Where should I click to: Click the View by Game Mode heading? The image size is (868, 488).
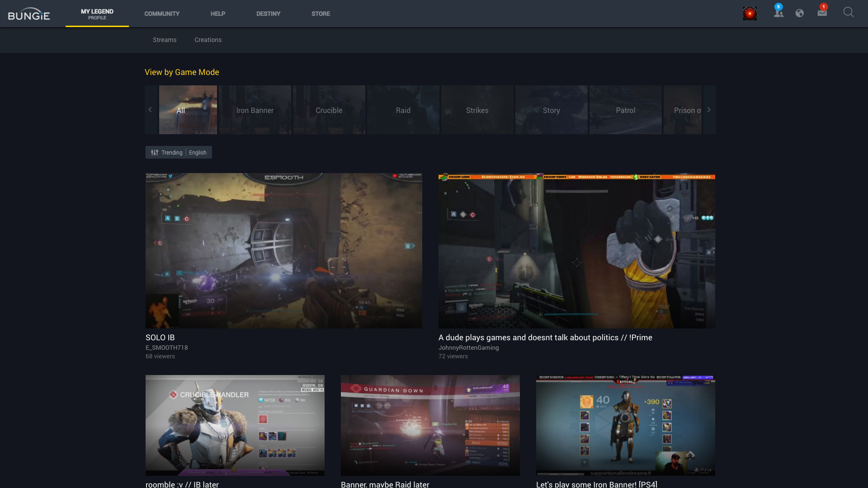[x=182, y=72]
